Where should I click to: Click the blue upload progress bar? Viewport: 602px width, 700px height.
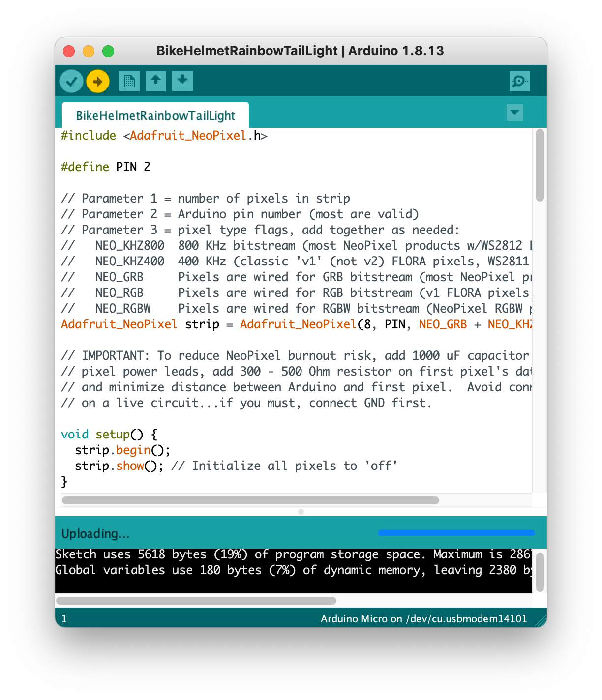455,532
